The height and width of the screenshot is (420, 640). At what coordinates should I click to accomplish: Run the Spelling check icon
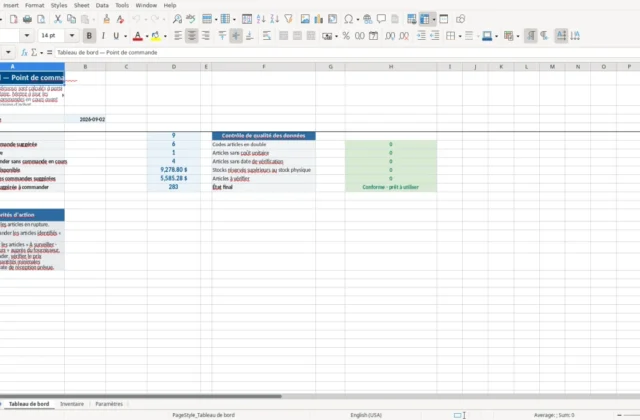(x=191, y=19)
